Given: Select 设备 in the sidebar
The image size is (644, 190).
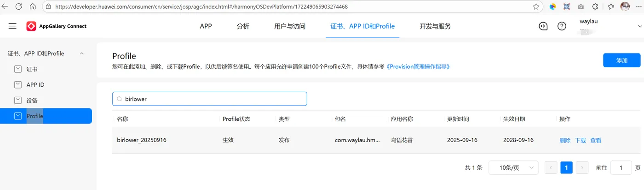Looking at the screenshot, I should coord(32,101).
